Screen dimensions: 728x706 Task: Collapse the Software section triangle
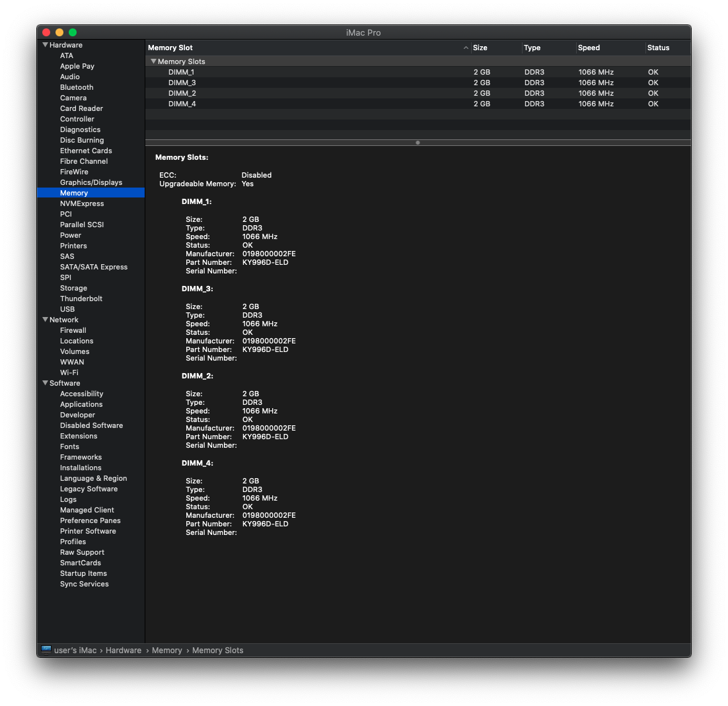click(45, 383)
